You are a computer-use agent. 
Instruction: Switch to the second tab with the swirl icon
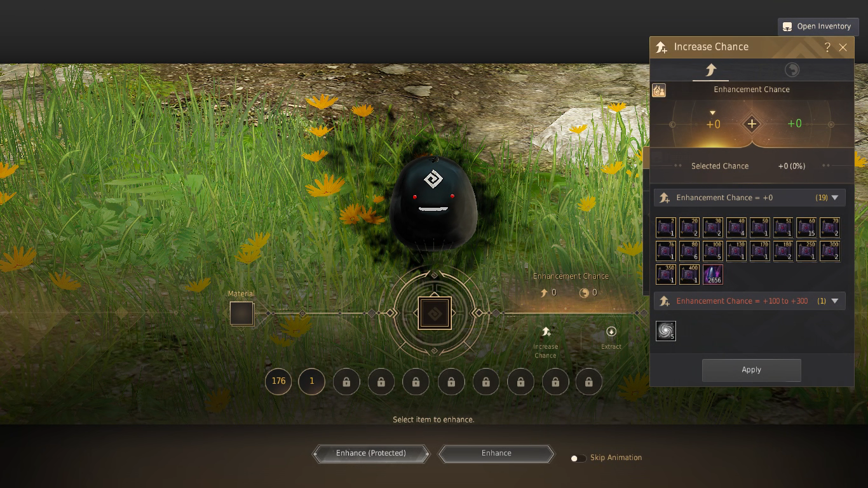click(x=792, y=70)
